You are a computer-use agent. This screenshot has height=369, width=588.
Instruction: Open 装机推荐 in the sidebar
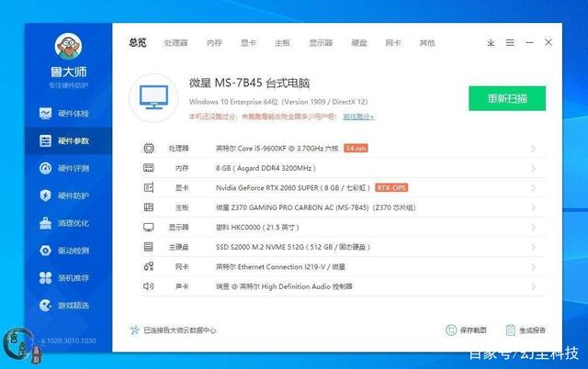[x=63, y=278]
